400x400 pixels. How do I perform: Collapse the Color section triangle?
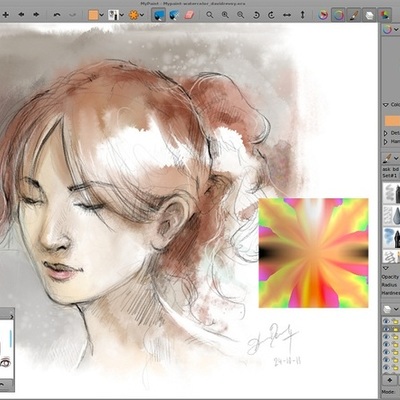tap(386, 105)
